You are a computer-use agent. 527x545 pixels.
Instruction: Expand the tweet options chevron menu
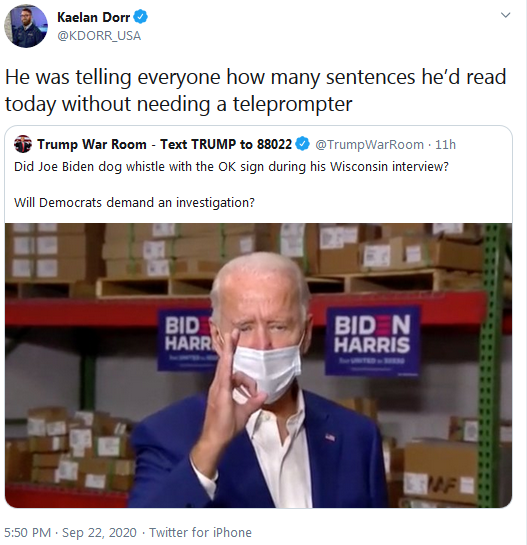(505, 15)
